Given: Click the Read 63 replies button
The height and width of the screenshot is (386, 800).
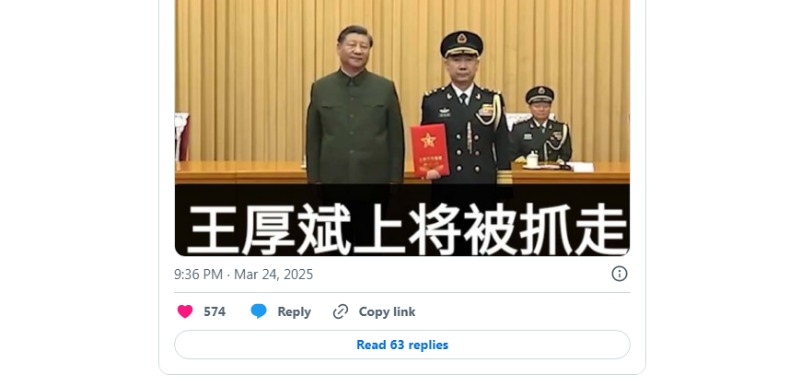Looking at the screenshot, I should coord(402,345).
